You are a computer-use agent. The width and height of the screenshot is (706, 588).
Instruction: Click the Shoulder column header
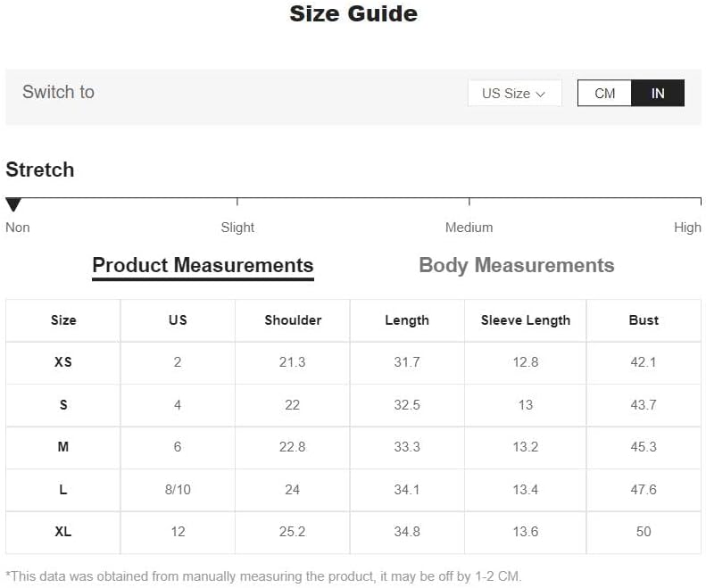click(x=293, y=320)
